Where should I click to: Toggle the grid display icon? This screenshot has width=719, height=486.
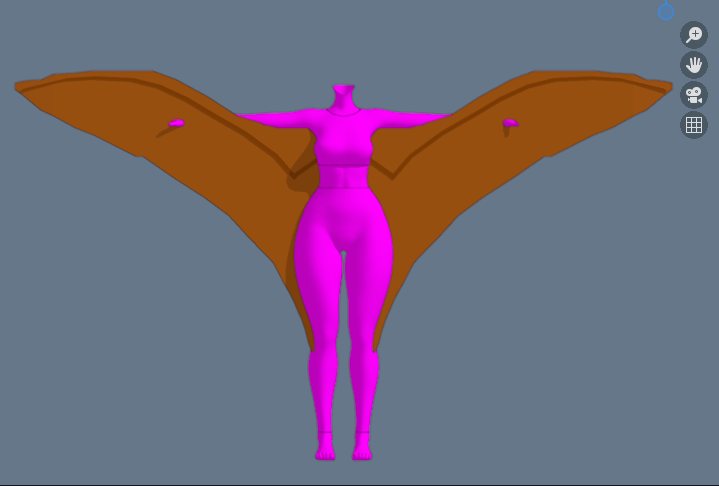pyautogui.click(x=694, y=125)
